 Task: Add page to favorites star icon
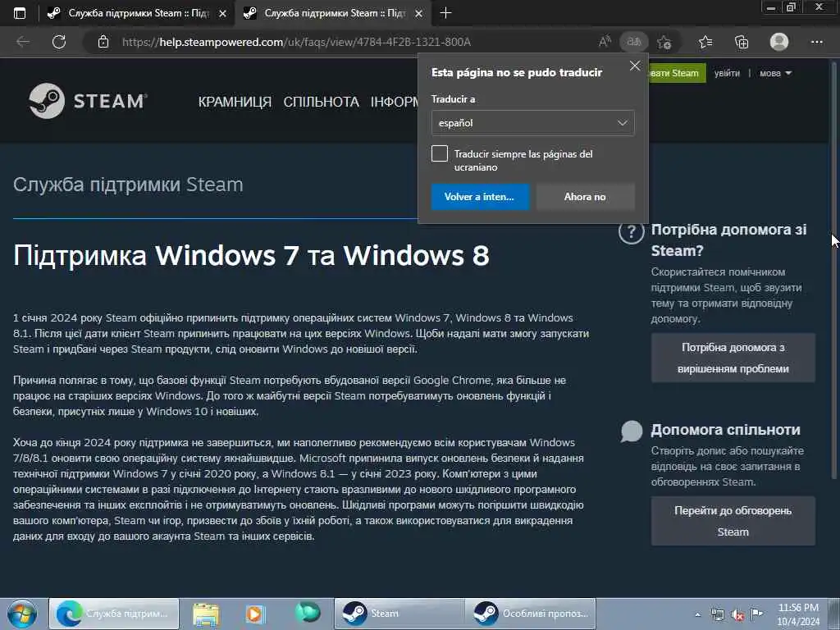[664, 42]
